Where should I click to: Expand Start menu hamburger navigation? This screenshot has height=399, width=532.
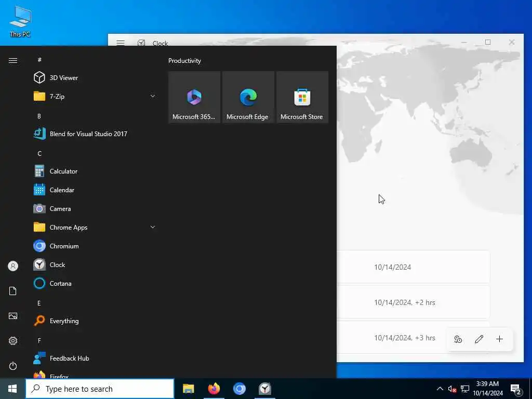[x=13, y=60]
